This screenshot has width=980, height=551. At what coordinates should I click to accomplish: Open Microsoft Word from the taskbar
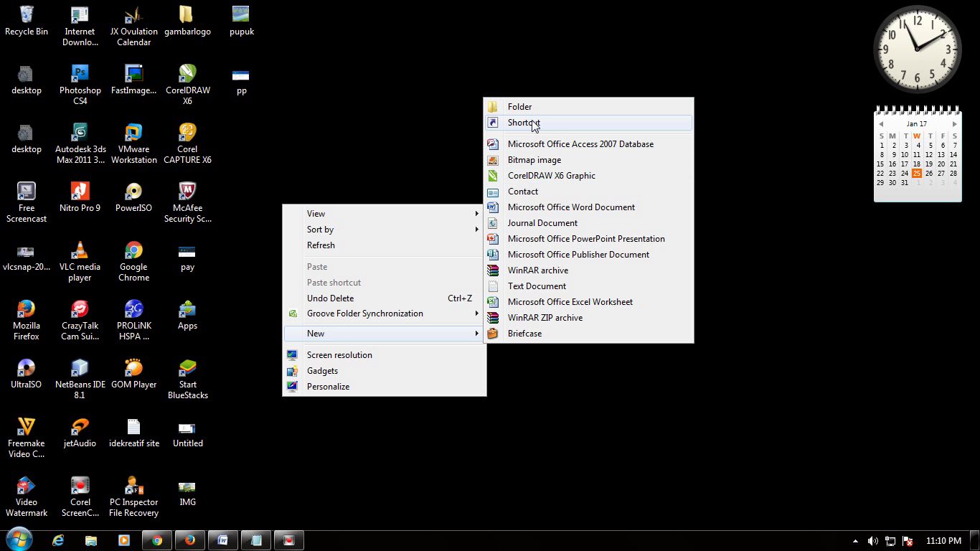(222, 540)
